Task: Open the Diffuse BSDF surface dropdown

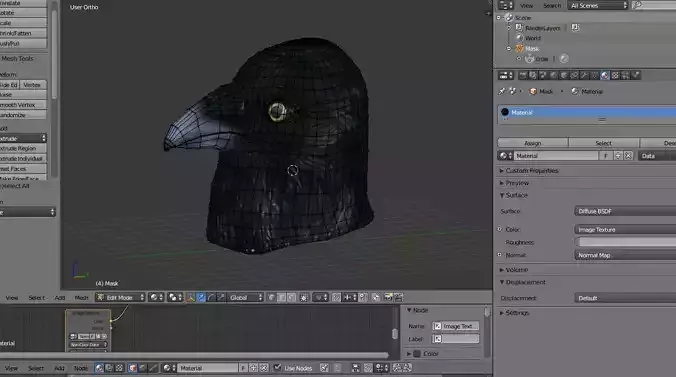Action: [625, 211]
